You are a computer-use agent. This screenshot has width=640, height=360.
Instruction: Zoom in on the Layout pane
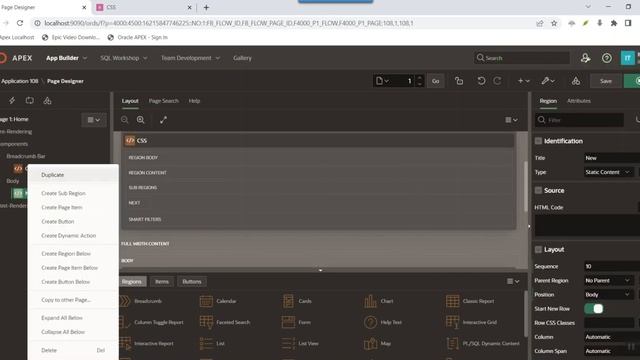(140, 120)
